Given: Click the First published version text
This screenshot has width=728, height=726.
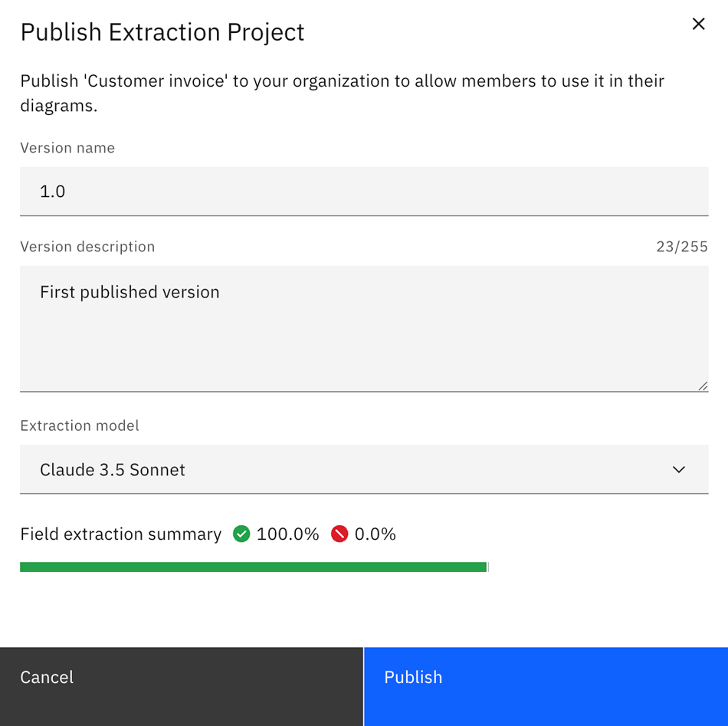Looking at the screenshot, I should (x=129, y=291).
